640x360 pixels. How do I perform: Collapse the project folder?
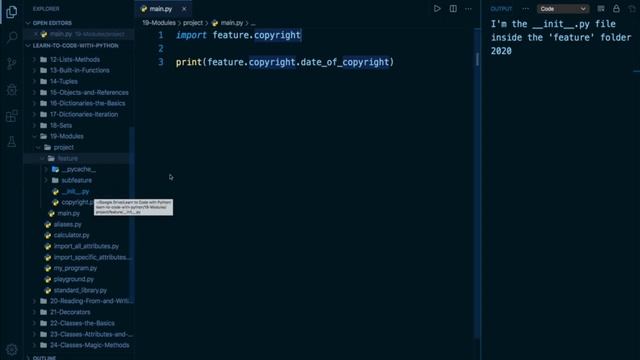[x=63, y=147]
